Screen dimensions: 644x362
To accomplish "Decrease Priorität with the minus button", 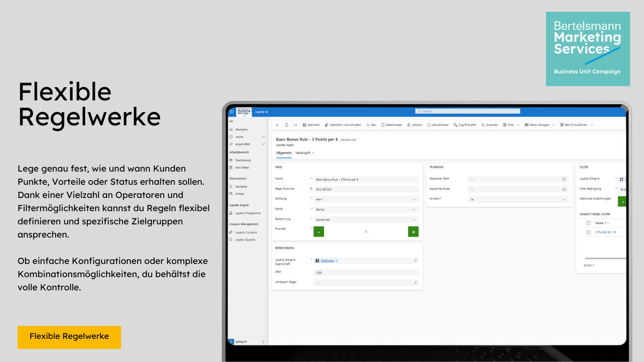I will point(319,231).
